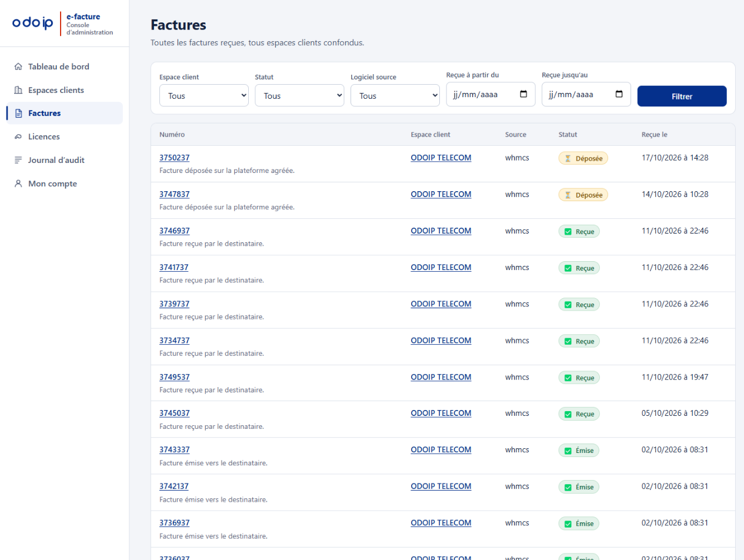Image resolution: width=744 pixels, height=560 pixels.
Task: Open the Logiciel source dropdown filter
Action: pos(395,95)
